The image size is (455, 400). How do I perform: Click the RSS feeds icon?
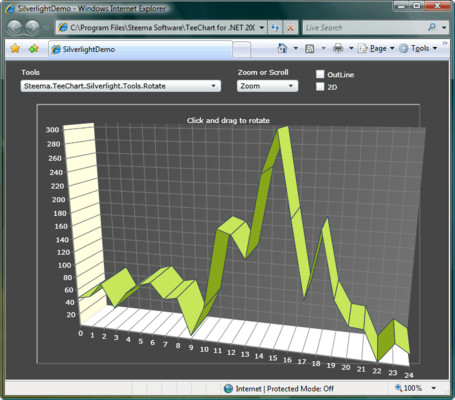(310, 49)
